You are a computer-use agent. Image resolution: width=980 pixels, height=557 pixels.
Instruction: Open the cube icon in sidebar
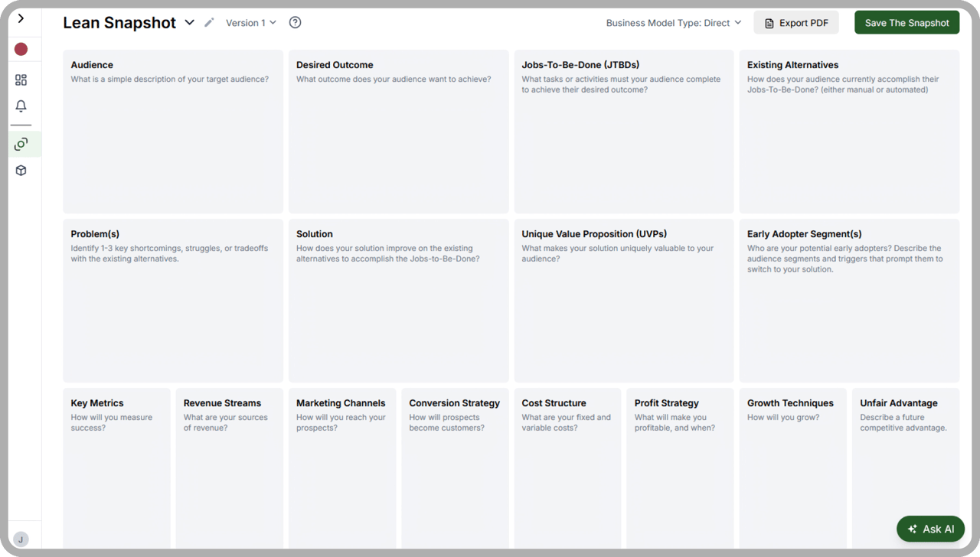[x=21, y=171]
